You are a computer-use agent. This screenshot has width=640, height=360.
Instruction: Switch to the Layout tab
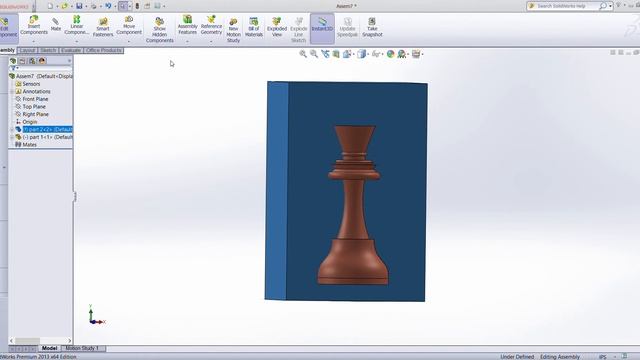(x=27, y=50)
